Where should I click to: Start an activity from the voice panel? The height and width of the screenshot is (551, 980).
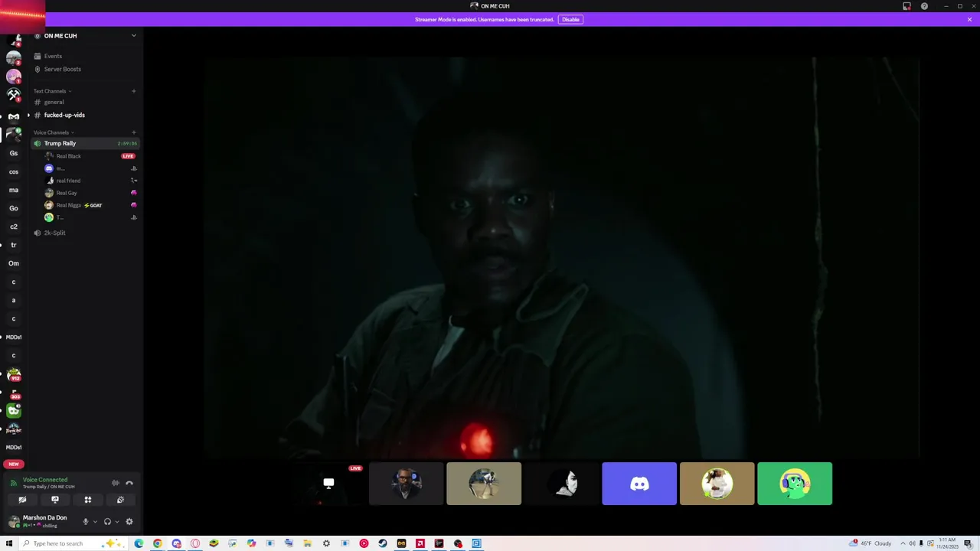tap(88, 500)
